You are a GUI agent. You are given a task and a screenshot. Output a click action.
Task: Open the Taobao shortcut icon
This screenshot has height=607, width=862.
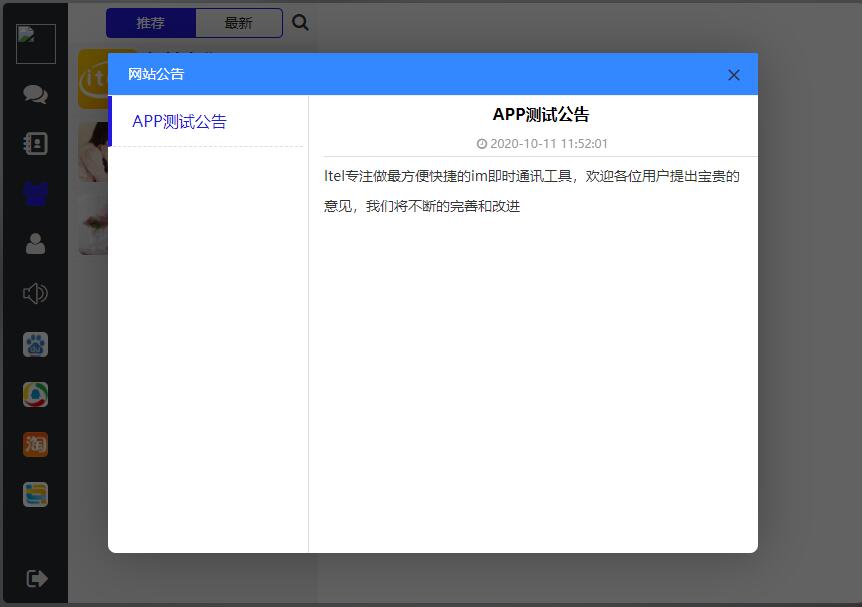click(35, 445)
